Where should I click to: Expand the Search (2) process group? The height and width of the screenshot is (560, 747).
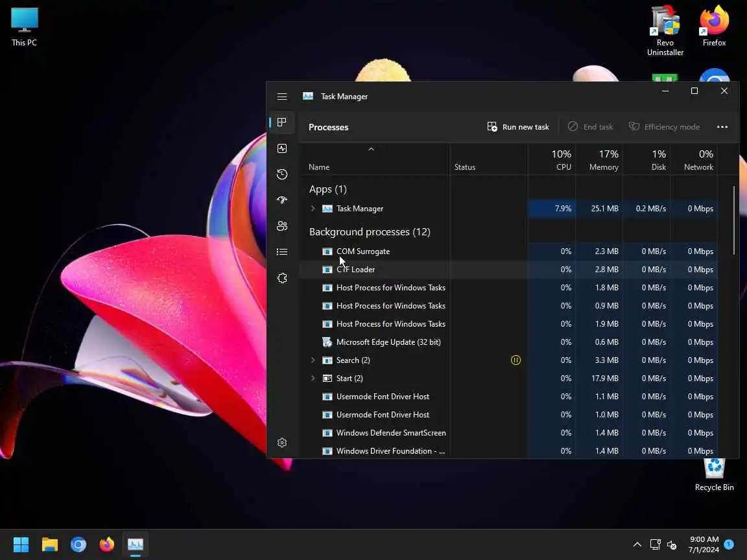(313, 360)
